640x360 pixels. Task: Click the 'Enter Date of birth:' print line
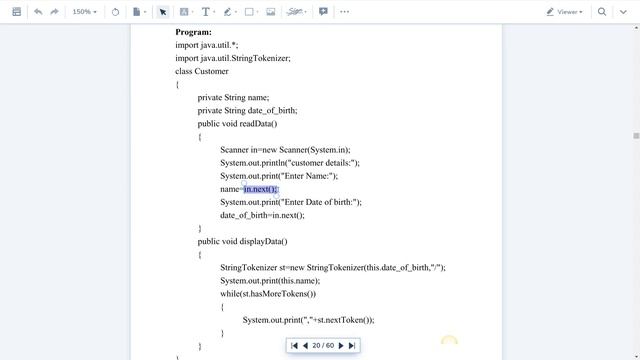coord(291,202)
